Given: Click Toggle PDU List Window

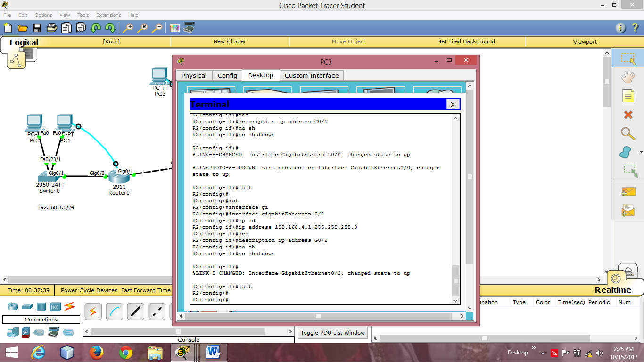Looking at the screenshot, I should click(333, 333).
